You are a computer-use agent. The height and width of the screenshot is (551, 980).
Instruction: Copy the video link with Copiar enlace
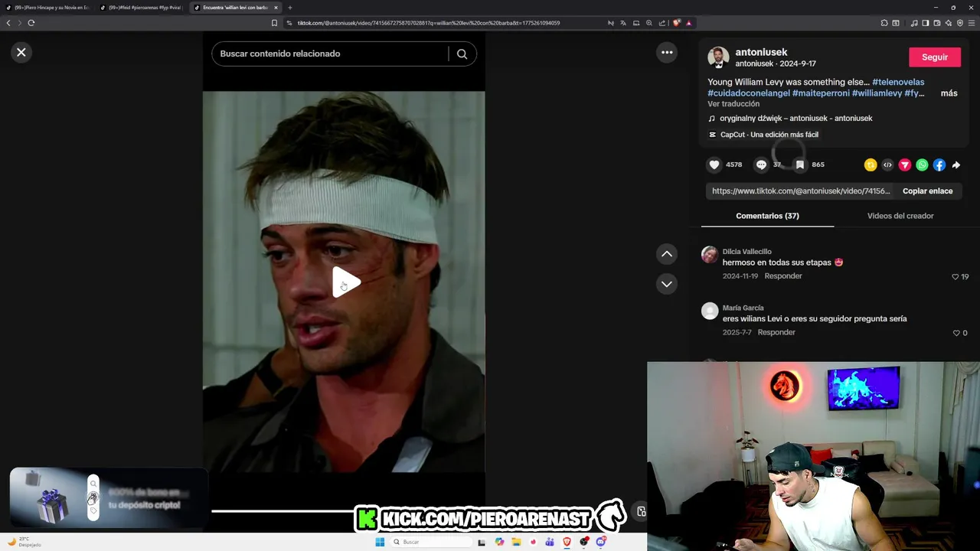click(x=927, y=191)
